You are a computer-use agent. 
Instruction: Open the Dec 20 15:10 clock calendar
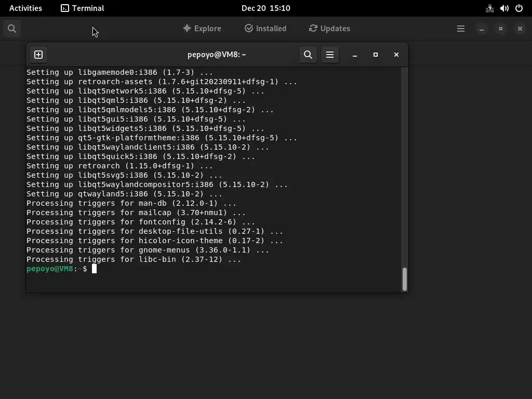click(265, 8)
